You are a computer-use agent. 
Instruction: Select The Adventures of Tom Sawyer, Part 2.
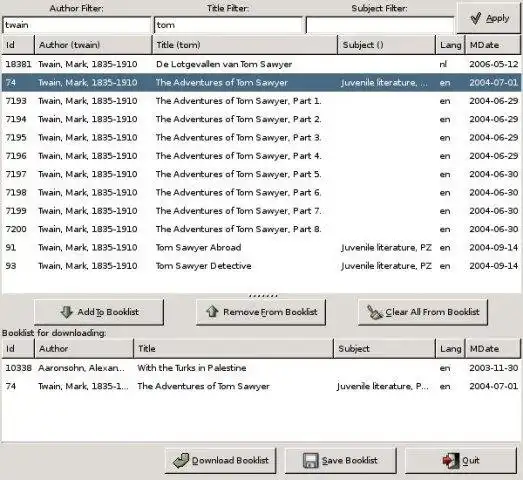[262, 119]
